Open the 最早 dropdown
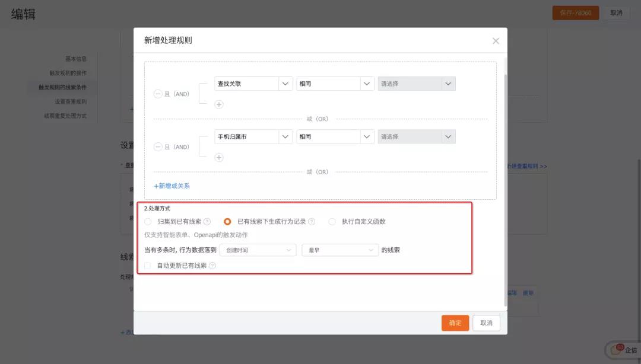641x364 pixels. (340, 250)
